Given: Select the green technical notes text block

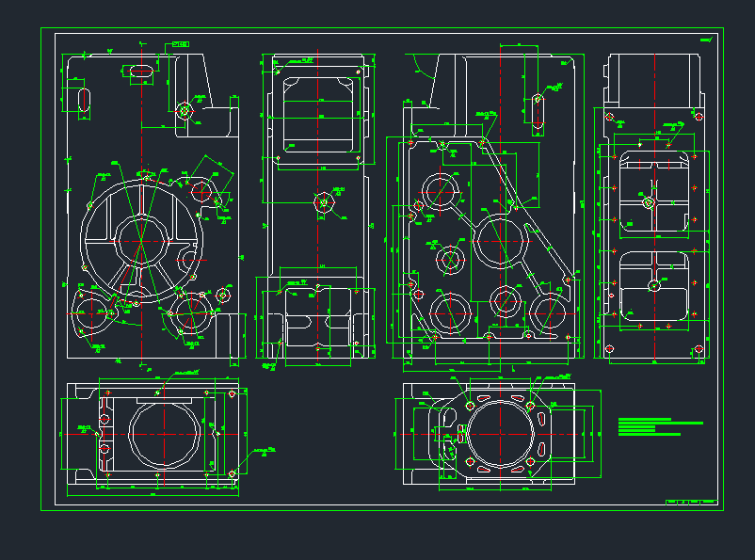Looking at the screenshot, I should [660, 427].
